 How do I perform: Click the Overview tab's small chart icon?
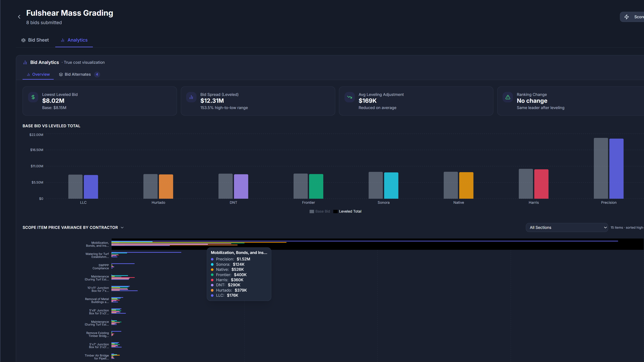coord(28,74)
